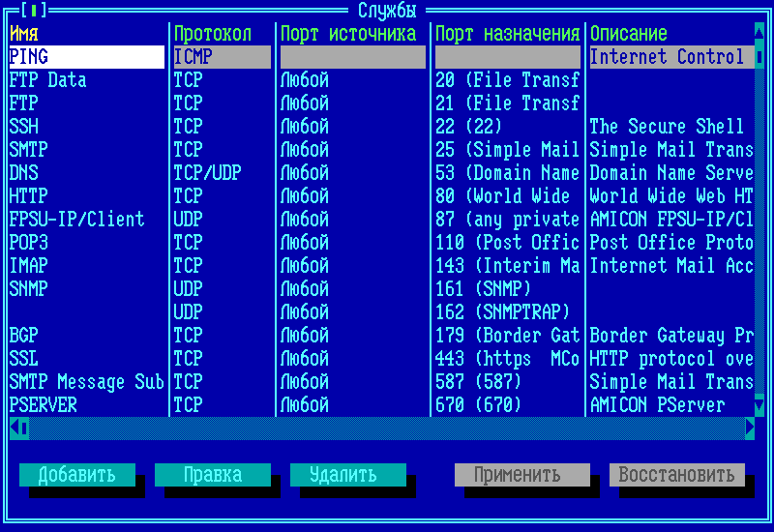Click the Порт назначения column header
The height and width of the screenshot is (532, 774).
pyautogui.click(x=507, y=34)
